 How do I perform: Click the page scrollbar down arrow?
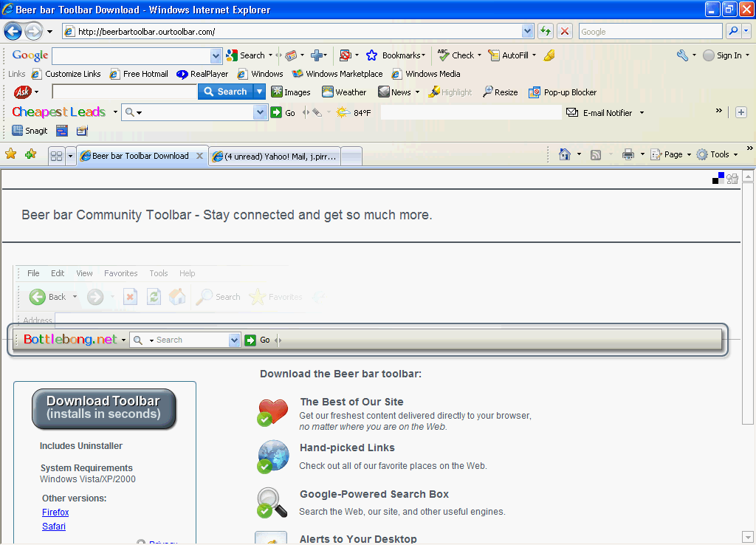[748, 537]
